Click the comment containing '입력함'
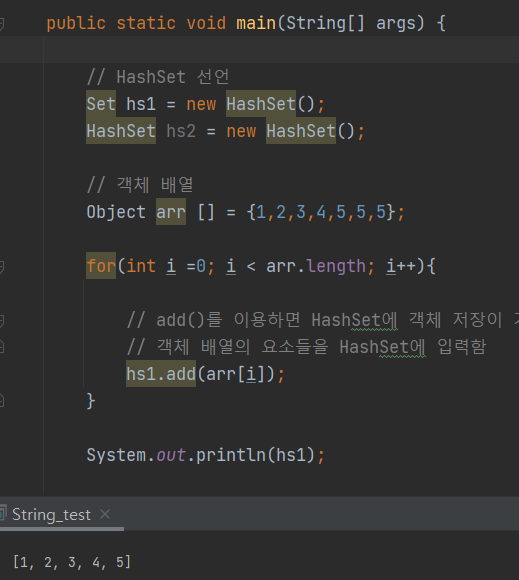Viewport: 519px width, 580px height. tap(306, 347)
